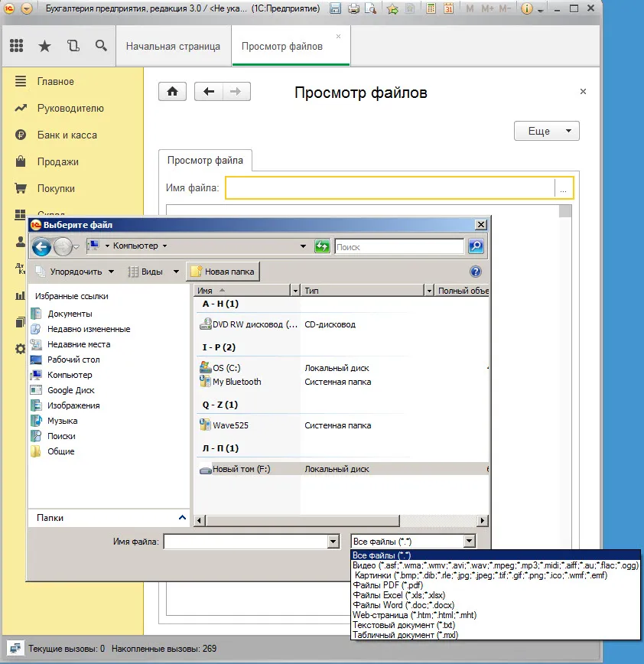Click the dialog's blue back navigation button

[x=41, y=246]
